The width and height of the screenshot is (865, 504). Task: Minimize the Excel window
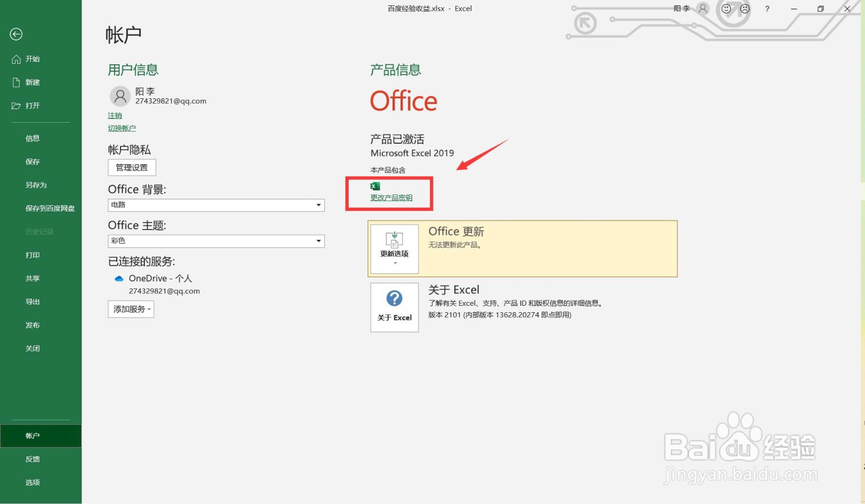click(794, 9)
